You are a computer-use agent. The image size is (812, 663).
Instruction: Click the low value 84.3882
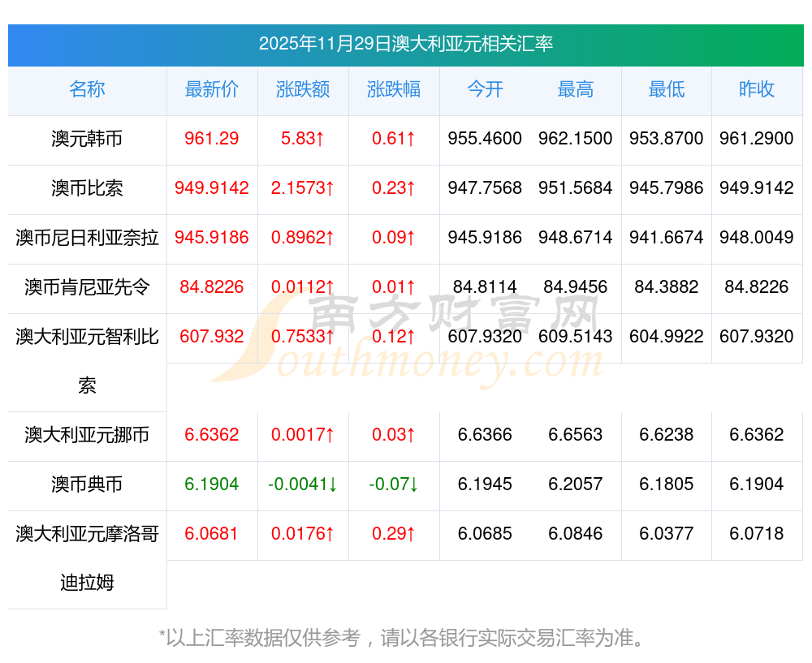(667, 286)
